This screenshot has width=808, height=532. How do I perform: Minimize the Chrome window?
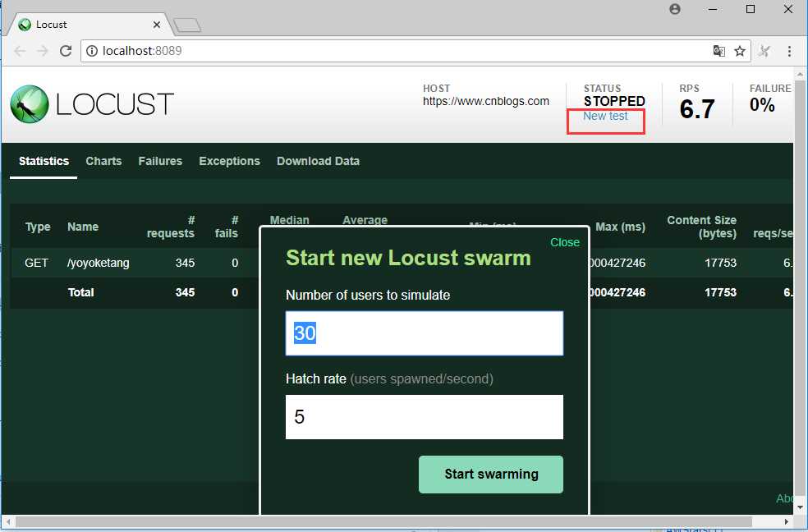[x=713, y=9]
